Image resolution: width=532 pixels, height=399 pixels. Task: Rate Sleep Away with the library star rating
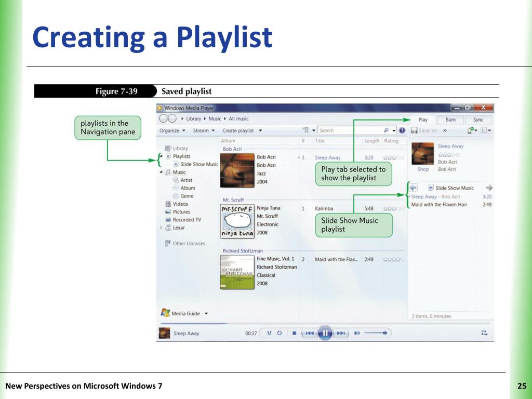pos(394,158)
